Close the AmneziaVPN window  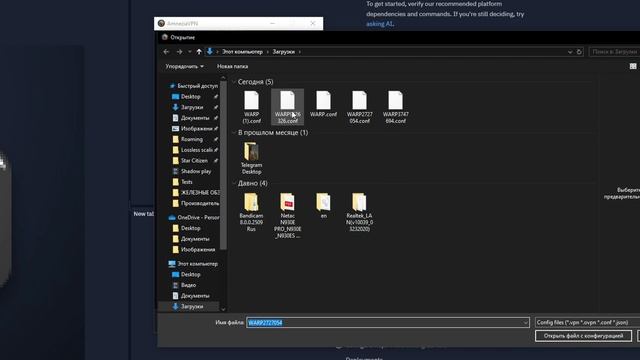click(313, 23)
